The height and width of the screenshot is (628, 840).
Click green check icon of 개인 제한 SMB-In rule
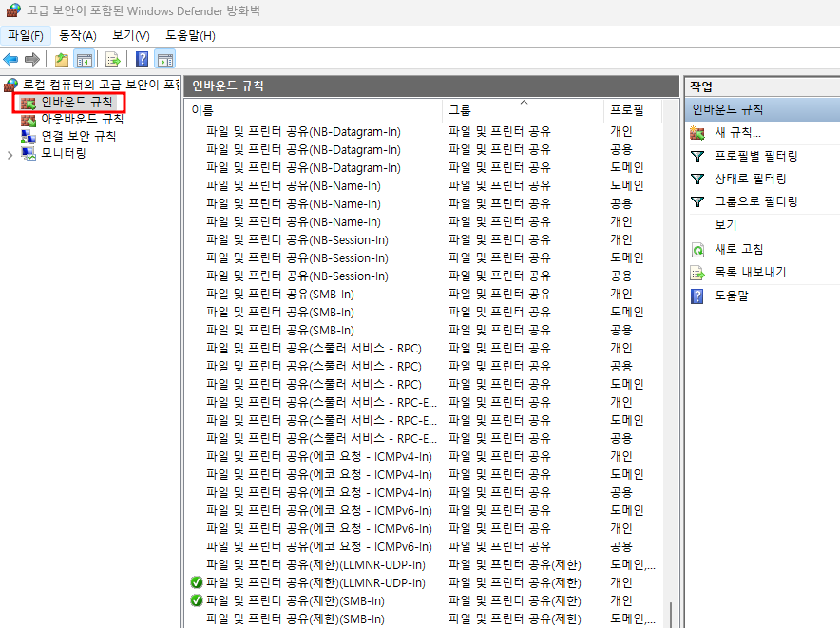197,600
